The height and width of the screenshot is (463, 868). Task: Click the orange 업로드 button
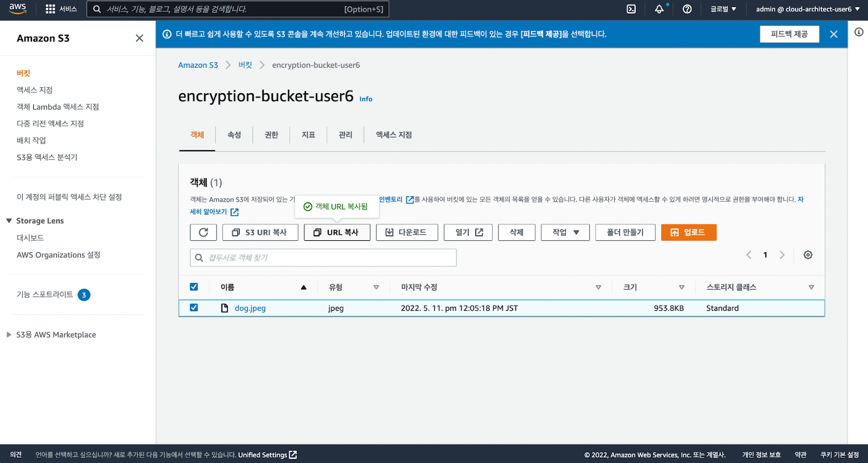tap(688, 233)
